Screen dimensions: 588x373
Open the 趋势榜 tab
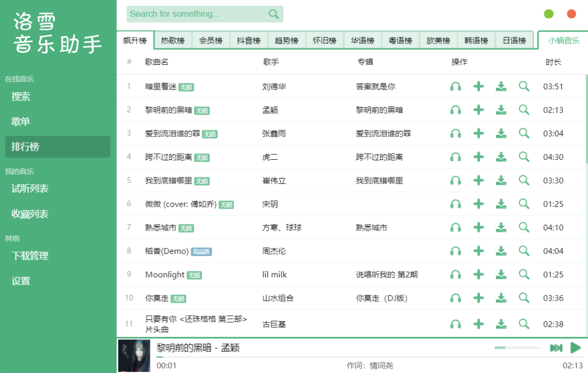[x=286, y=40]
